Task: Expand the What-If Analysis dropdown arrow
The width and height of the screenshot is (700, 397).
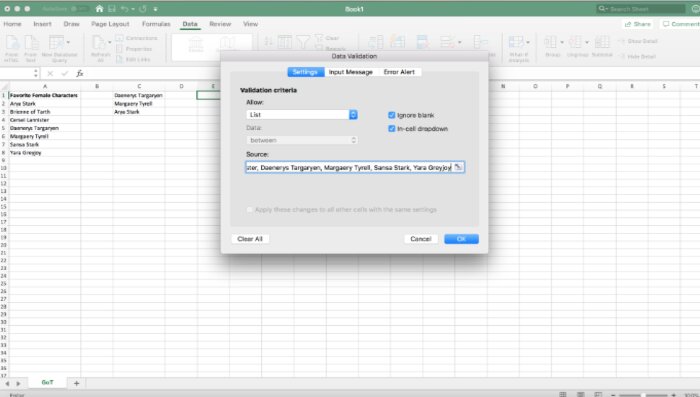Action: 528,42
